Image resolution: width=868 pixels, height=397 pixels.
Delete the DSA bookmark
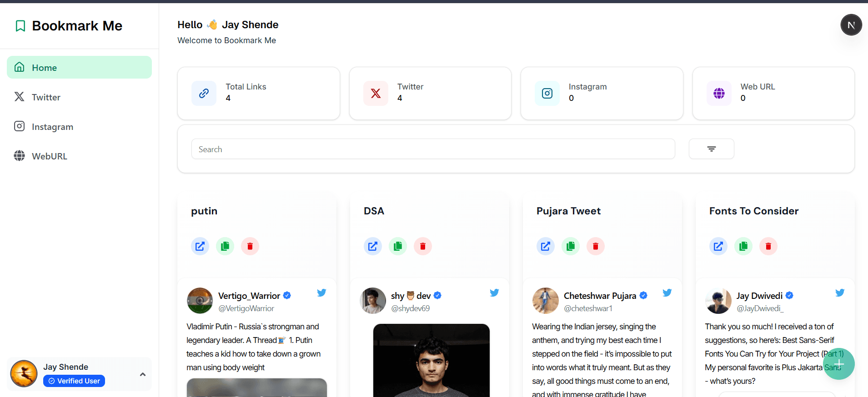(x=423, y=246)
